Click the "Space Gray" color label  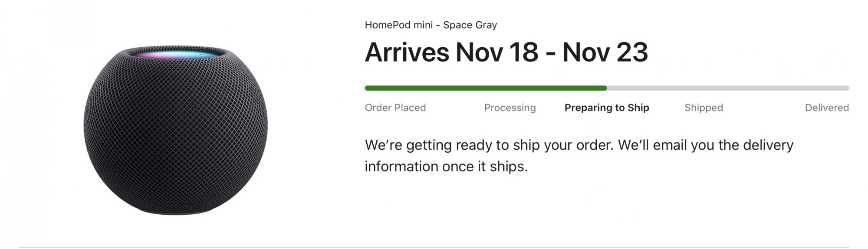pyautogui.click(x=470, y=25)
